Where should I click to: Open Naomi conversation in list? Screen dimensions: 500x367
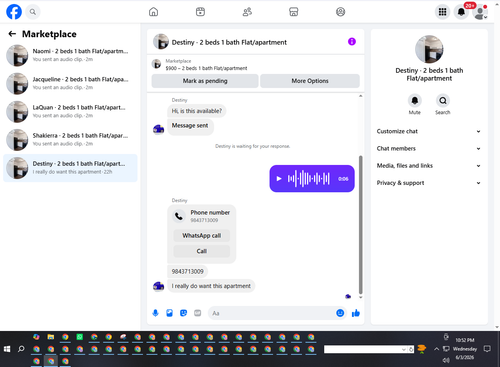(70, 55)
